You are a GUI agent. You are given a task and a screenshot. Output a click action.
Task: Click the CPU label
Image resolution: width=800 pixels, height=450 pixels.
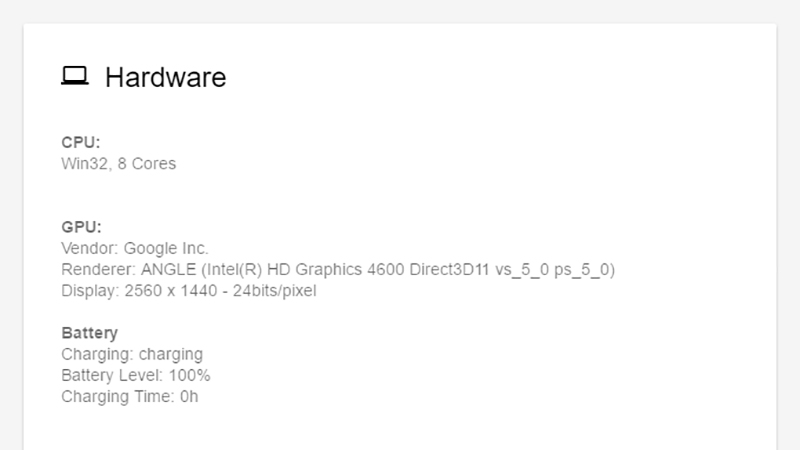click(81, 142)
